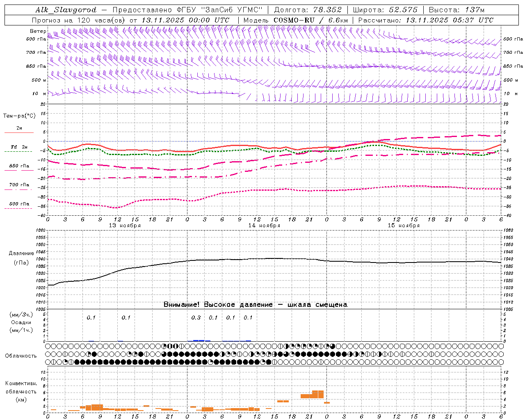525x420 pixels.
Task: Click the 15 ноября date label
Action: 404,226
